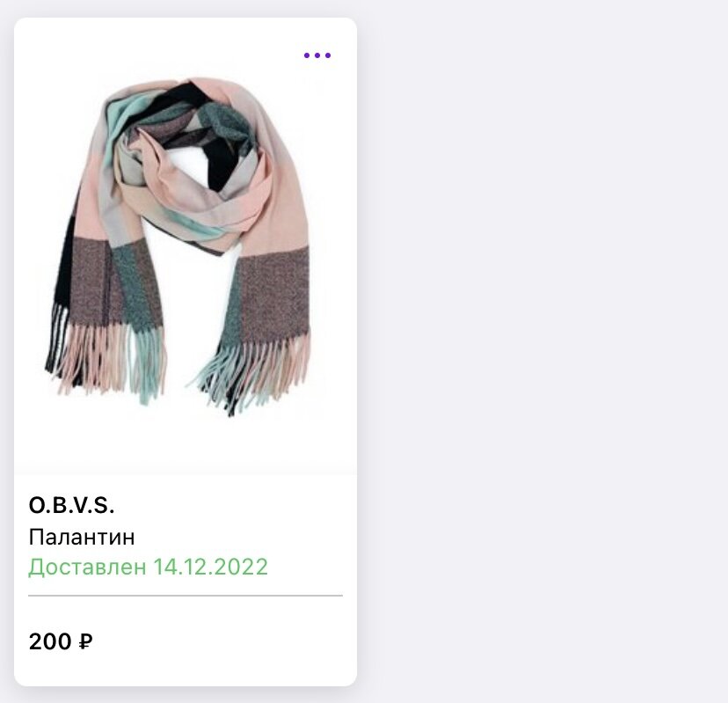The image size is (728, 703).
Task: Click the pink section of the scarf
Action: (x=279, y=204)
